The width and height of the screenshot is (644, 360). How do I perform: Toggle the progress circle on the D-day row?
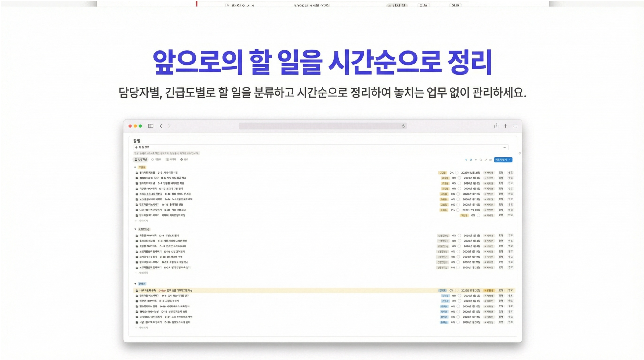[x=456, y=290]
